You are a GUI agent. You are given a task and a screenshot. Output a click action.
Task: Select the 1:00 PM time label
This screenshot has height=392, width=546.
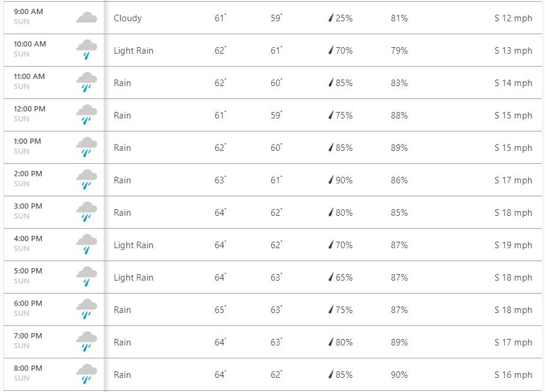[x=28, y=141]
